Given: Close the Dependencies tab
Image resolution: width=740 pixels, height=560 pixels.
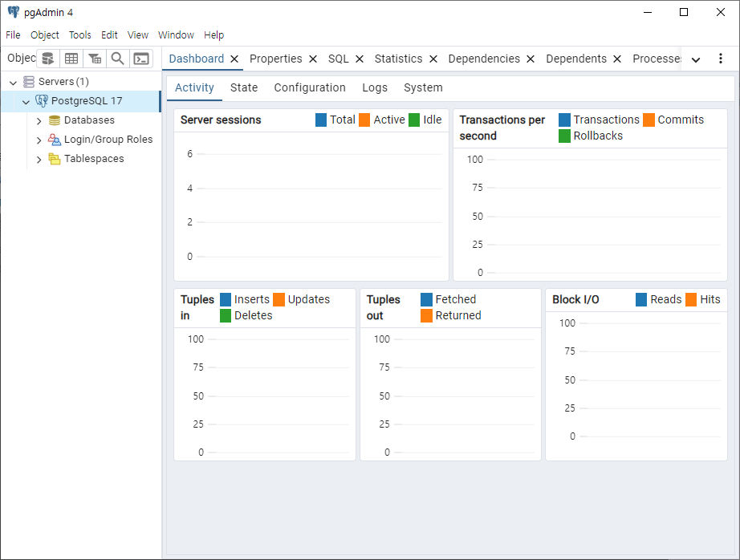Looking at the screenshot, I should pos(531,59).
